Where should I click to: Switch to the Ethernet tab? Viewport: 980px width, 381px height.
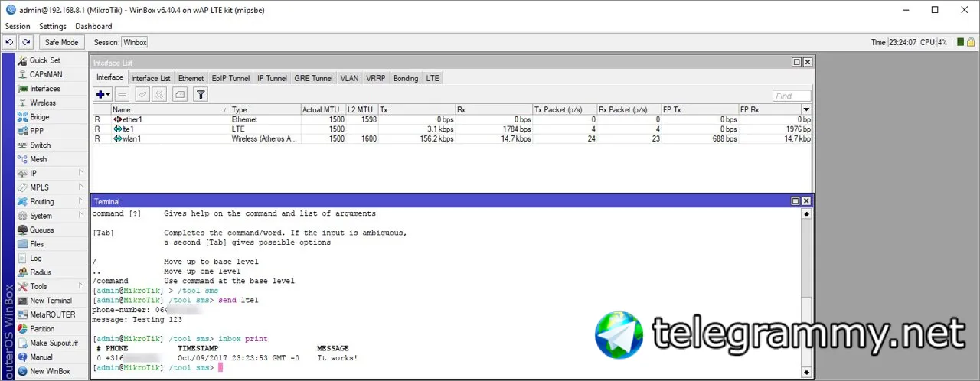point(191,78)
